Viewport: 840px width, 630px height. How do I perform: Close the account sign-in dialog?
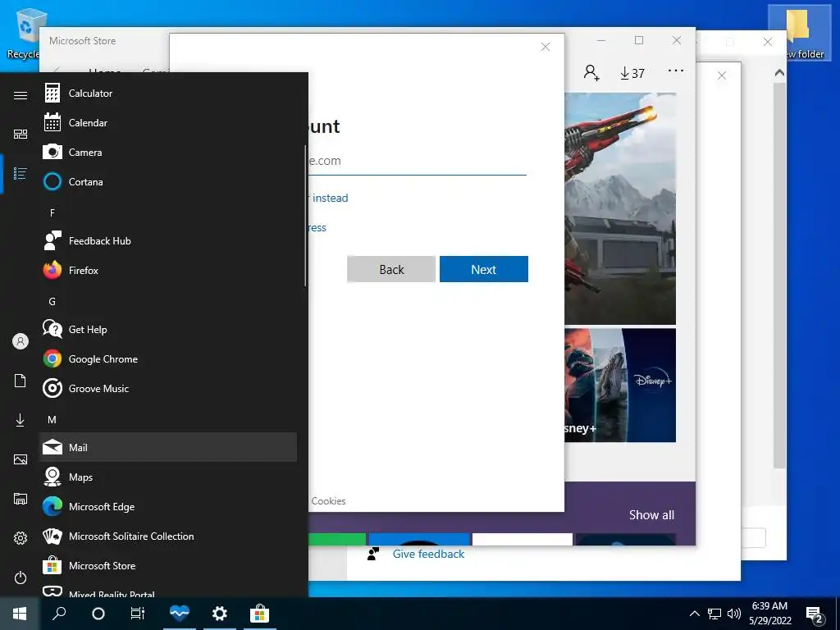pos(546,47)
